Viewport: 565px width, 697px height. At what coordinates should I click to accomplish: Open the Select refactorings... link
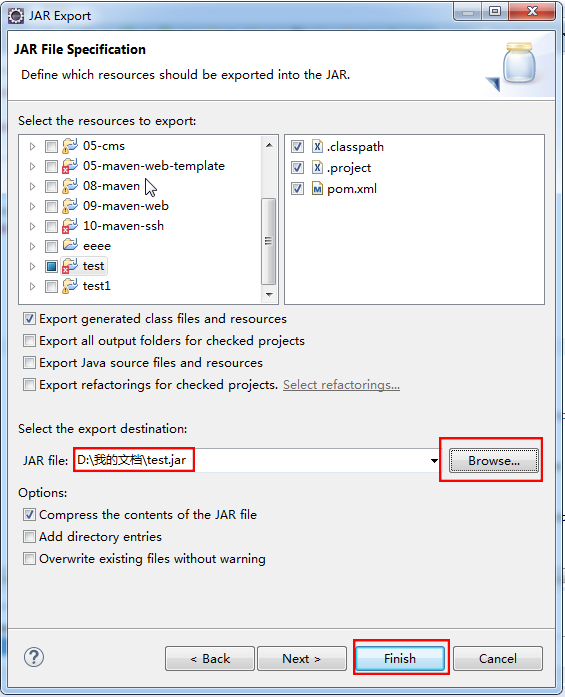click(341, 385)
